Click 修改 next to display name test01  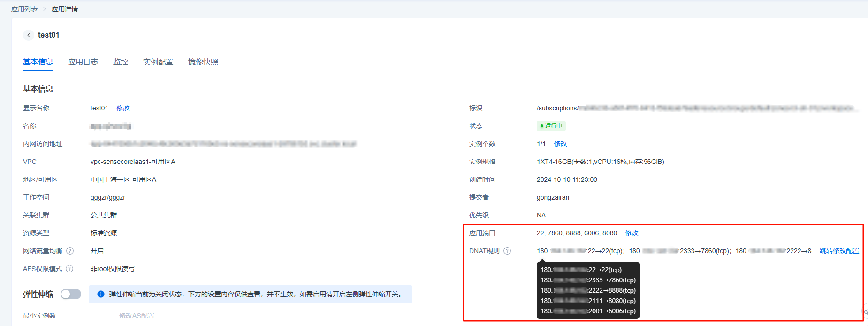123,108
